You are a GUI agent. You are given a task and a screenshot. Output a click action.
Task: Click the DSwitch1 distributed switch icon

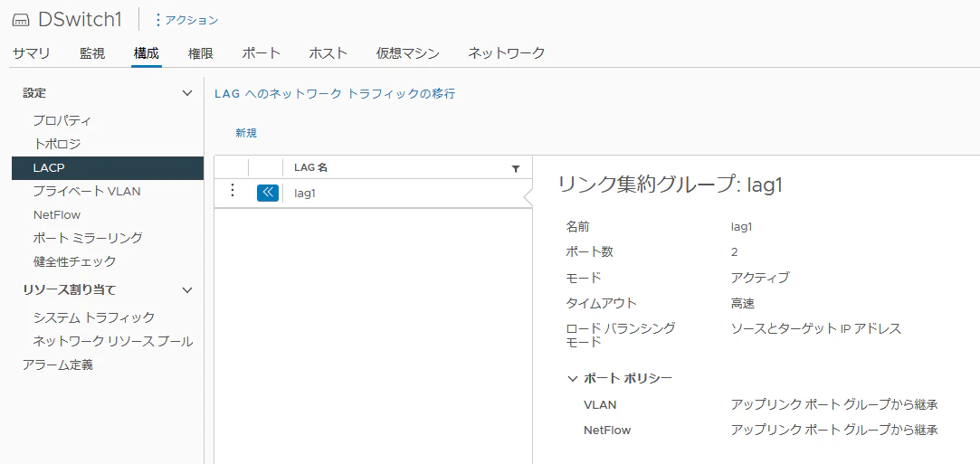click(x=21, y=21)
